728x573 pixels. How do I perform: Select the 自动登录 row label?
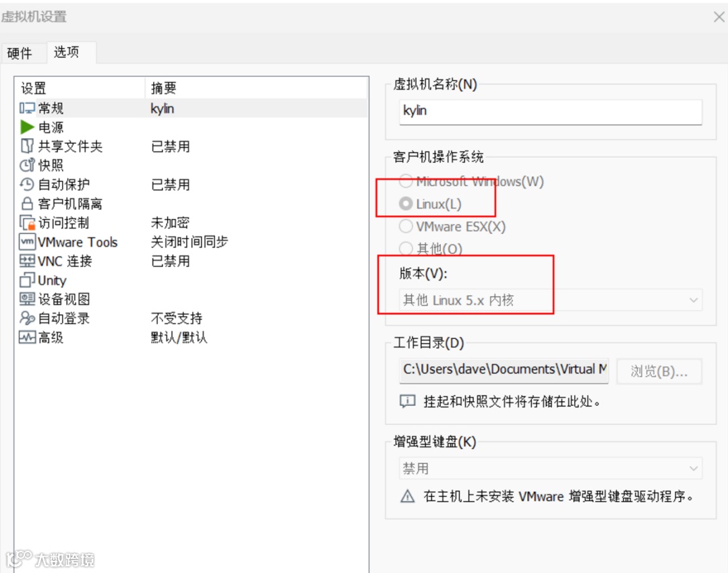pyautogui.click(x=64, y=318)
